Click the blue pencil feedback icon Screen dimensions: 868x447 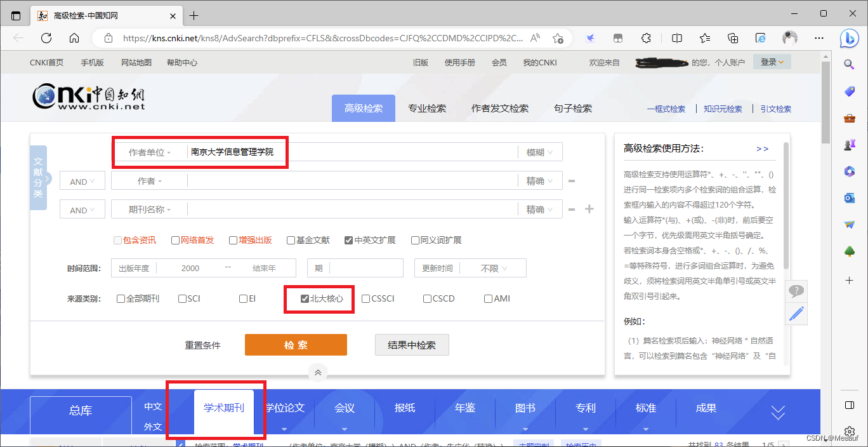click(796, 313)
